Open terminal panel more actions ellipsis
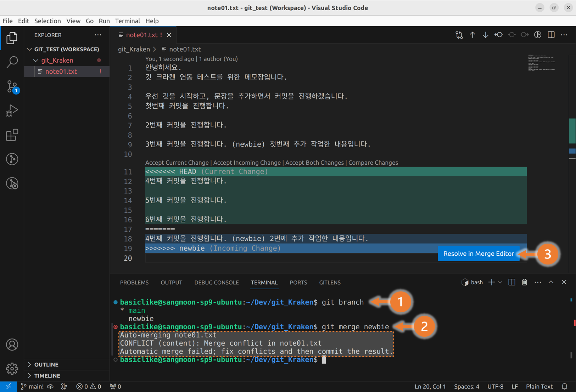The height and width of the screenshot is (392, 576). 538,282
